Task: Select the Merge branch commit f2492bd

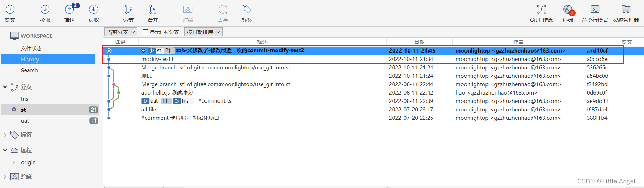Action: click(x=374, y=84)
